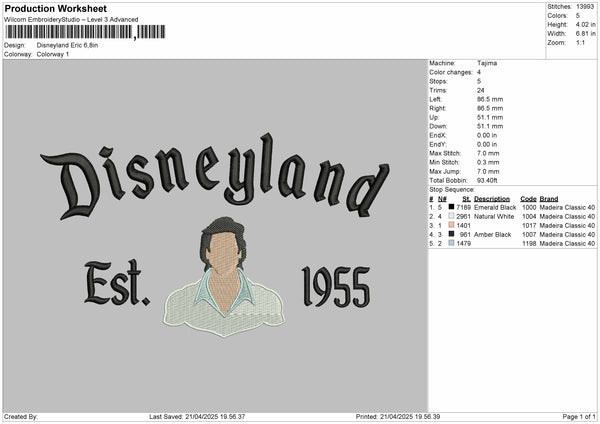This screenshot has width=600, height=424.
Task: Click the 'Created By:' label
Action: coord(21,416)
